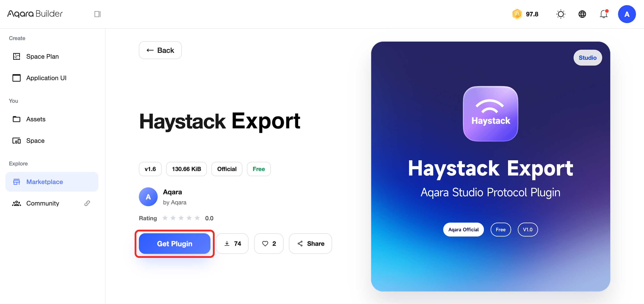
Task: Click the Share button
Action: point(311,244)
